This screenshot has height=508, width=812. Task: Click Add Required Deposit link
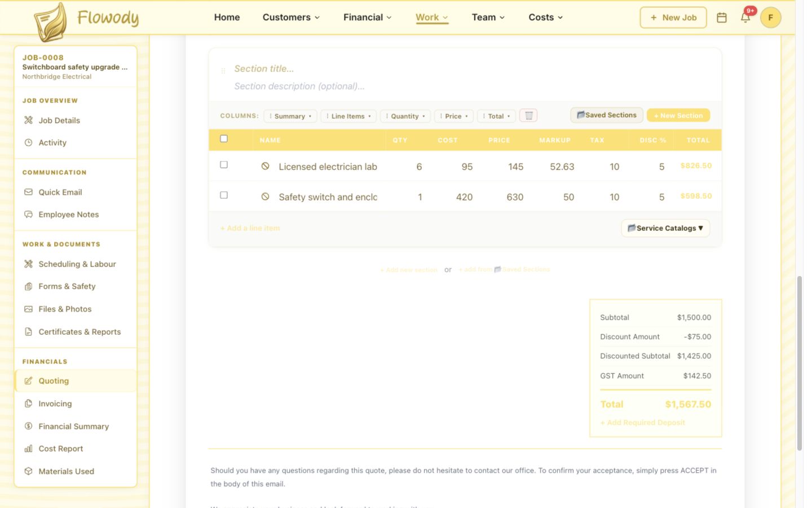(x=643, y=422)
